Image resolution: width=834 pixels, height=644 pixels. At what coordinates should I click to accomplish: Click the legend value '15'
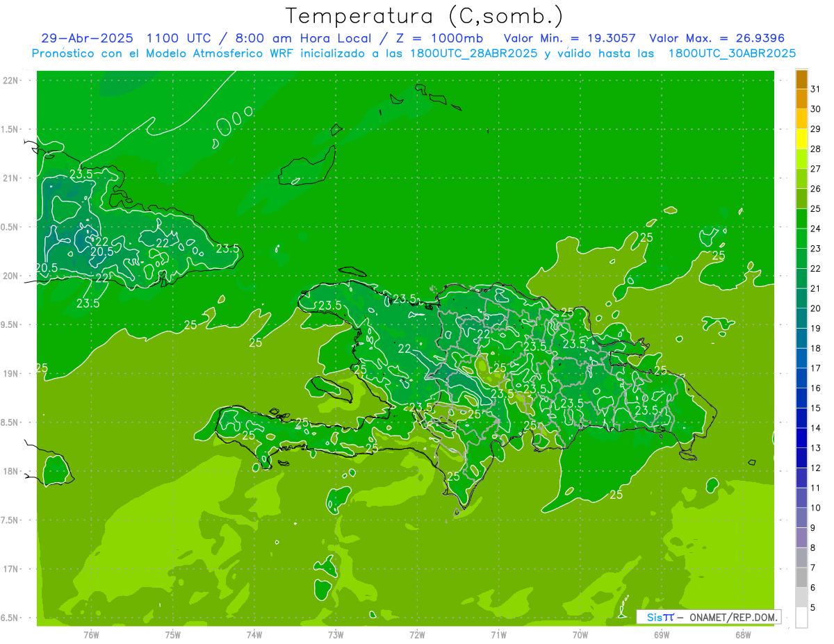(815, 408)
